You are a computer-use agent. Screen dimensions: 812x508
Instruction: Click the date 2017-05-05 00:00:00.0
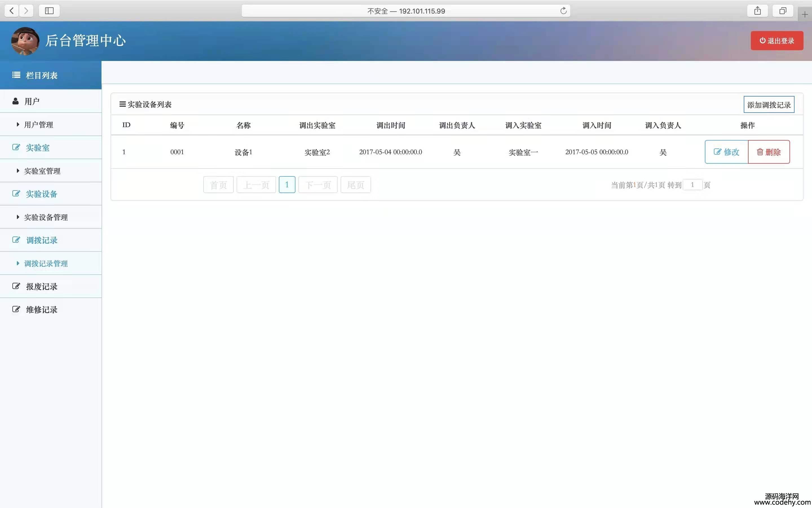(x=597, y=152)
